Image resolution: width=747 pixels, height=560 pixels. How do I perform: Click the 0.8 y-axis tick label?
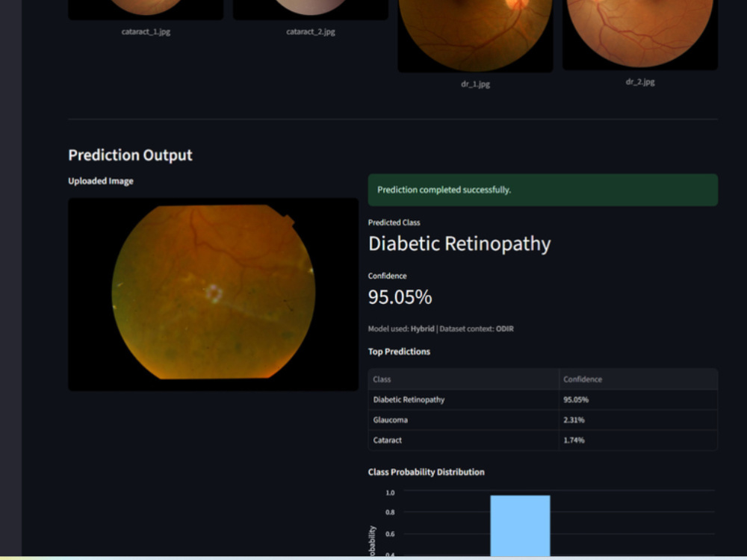point(390,512)
